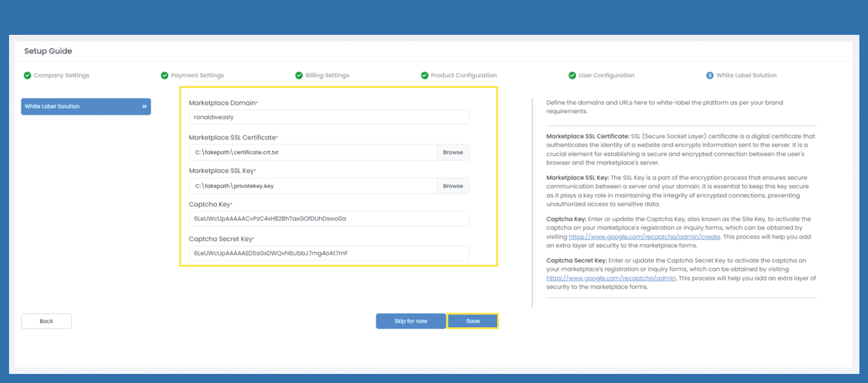Image resolution: width=868 pixels, height=383 pixels.
Task: Open the Company Settings step
Action: click(x=61, y=76)
